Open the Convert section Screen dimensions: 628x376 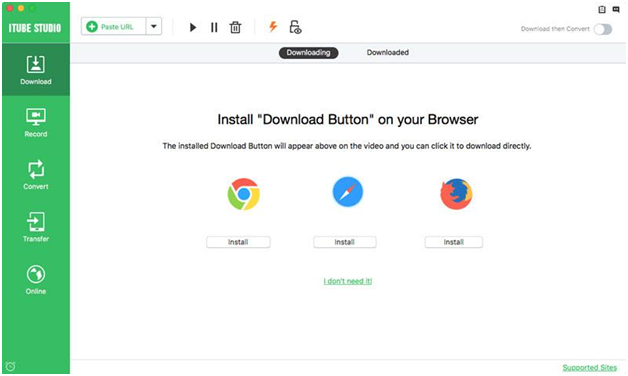36,175
